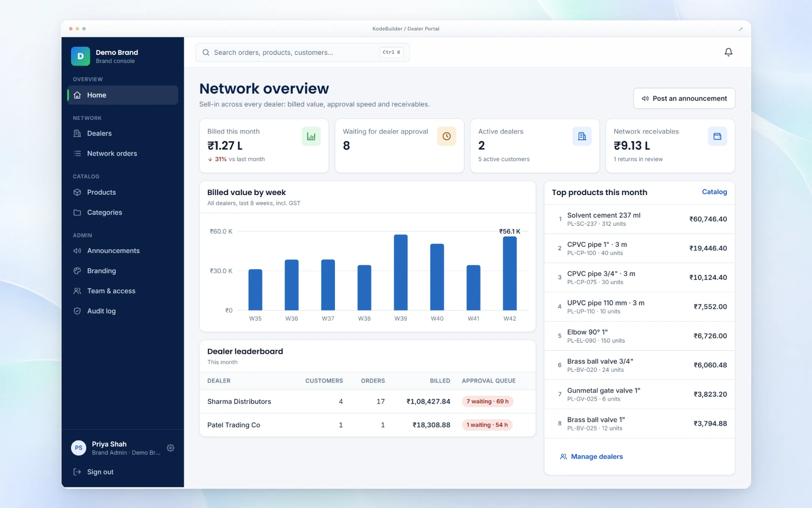Image resolution: width=812 pixels, height=508 pixels.
Task: Open Network orders page
Action: click(x=122, y=153)
